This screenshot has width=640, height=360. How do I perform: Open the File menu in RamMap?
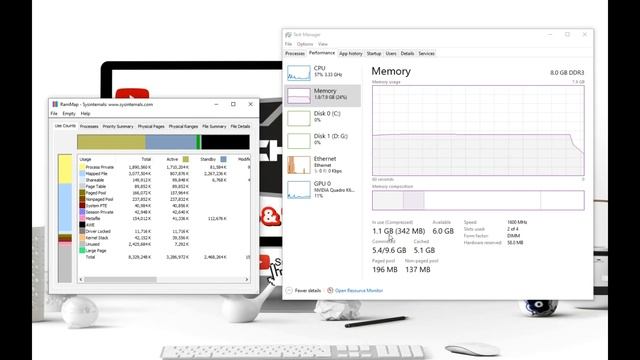click(x=54, y=113)
